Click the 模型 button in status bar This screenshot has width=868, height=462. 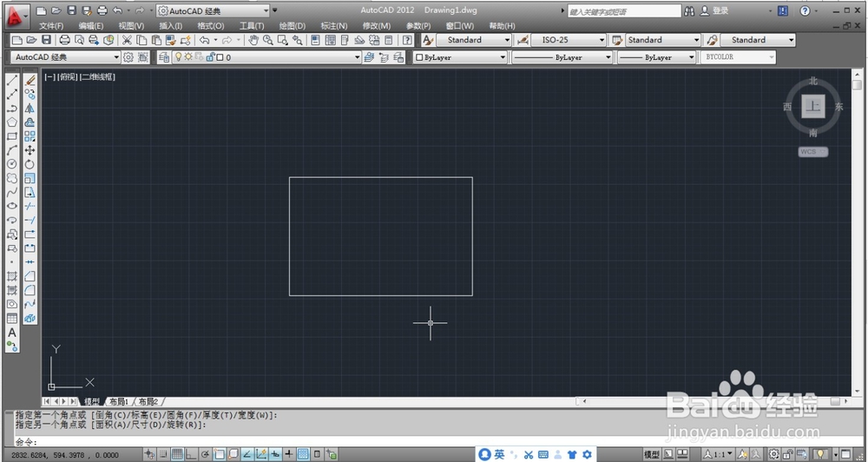[x=652, y=455]
